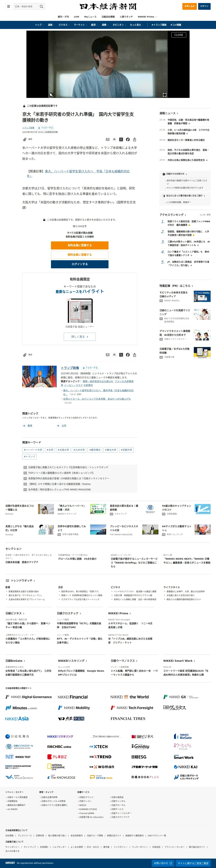Click お問い合わせ footer button
The height and width of the screenshot is (868, 216).
(x=163, y=863)
